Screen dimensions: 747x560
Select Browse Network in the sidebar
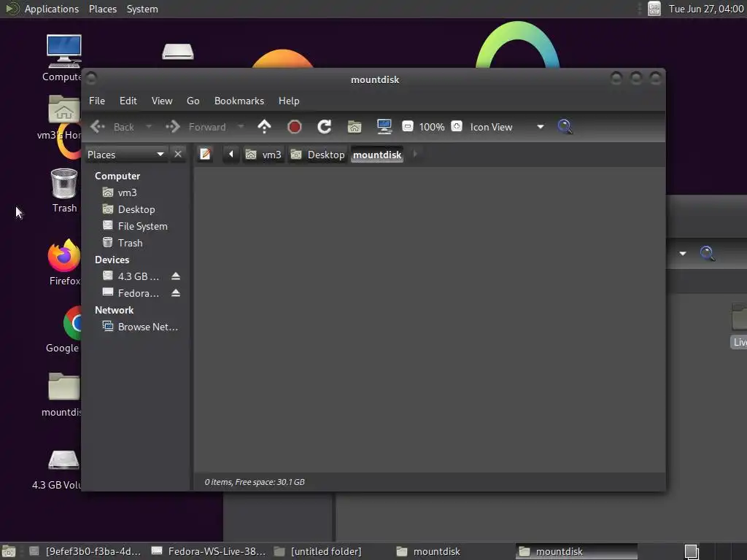(x=138, y=327)
